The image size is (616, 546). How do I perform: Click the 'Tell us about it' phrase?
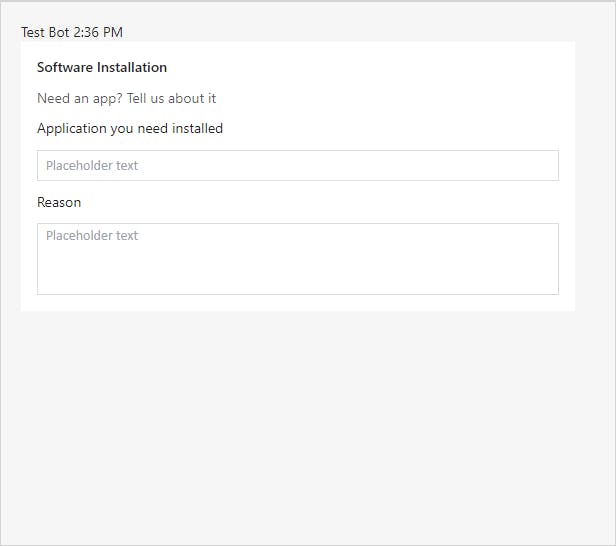pyautogui.click(x=171, y=99)
